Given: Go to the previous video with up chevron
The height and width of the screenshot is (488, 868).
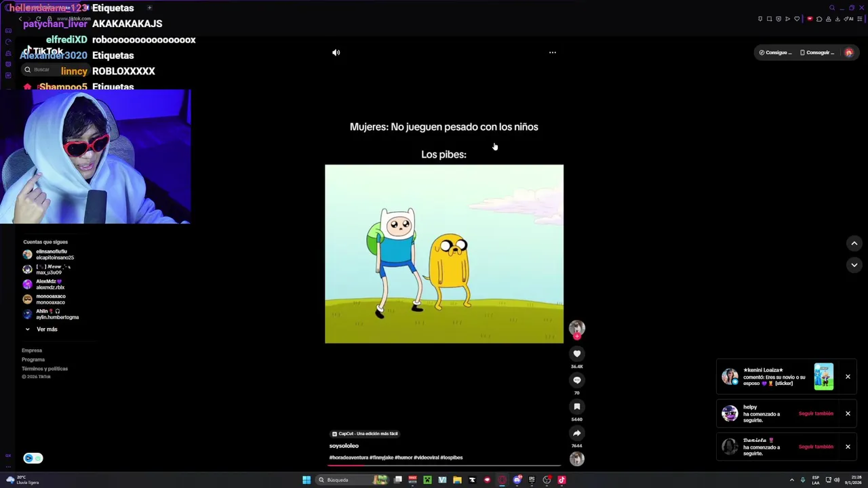Looking at the screenshot, I should [854, 243].
